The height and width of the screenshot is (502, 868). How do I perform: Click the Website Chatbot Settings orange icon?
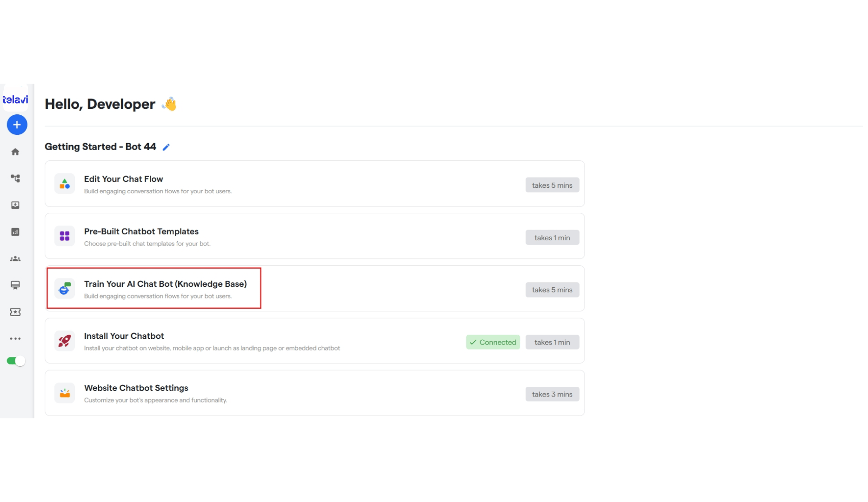click(65, 393)
